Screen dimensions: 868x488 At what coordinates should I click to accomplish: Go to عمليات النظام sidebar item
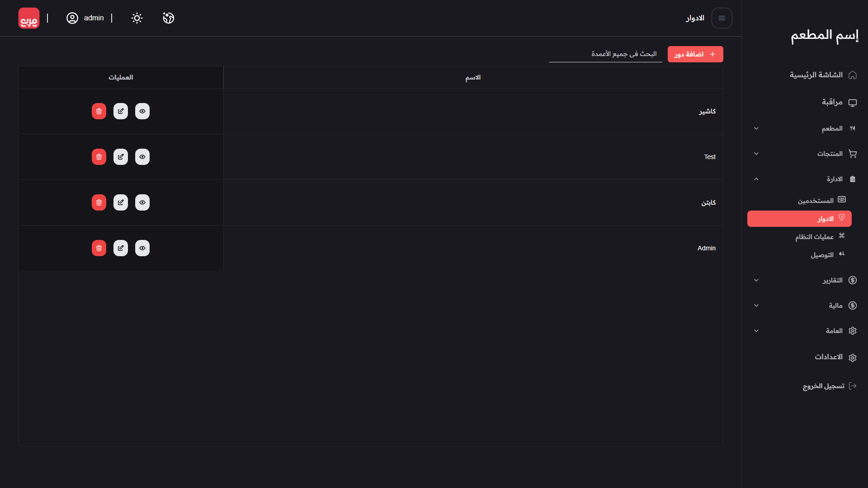[814, 237]
